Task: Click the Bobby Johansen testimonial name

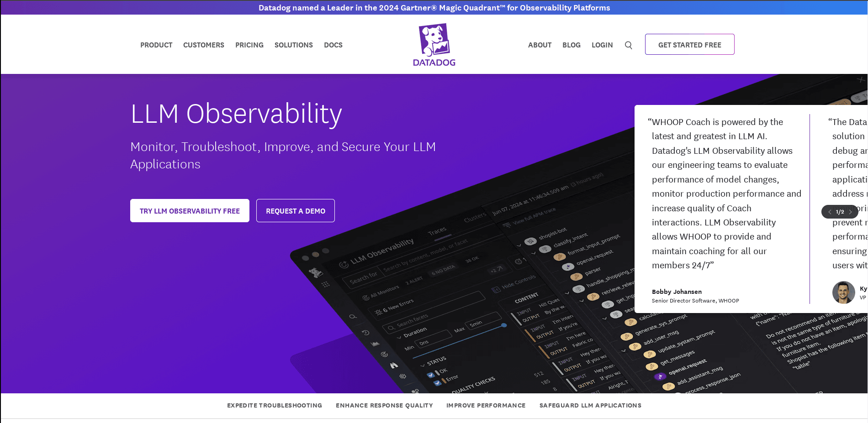Action: (x=677, y=292)
